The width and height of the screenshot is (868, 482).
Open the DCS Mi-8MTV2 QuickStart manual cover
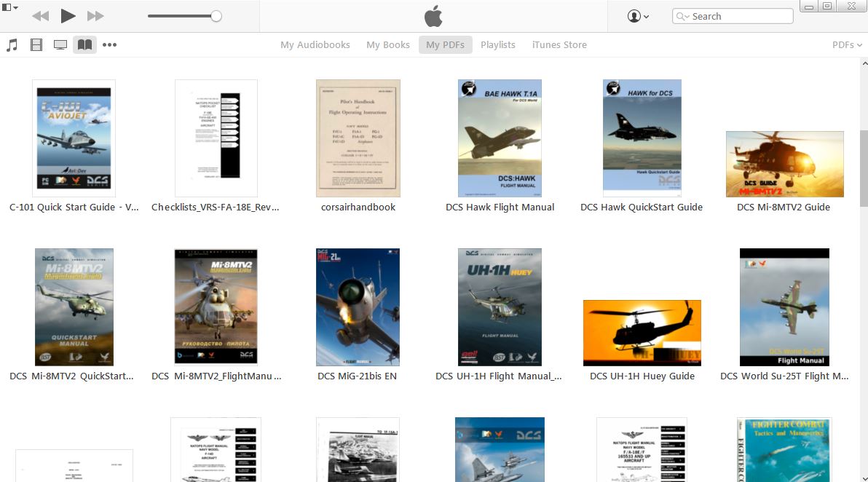pos(74,307)
